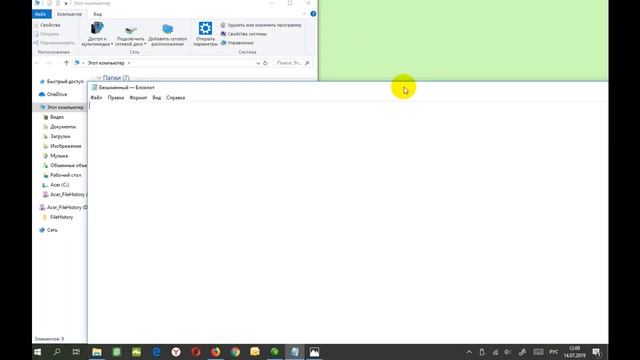Open Firefox from the taskbar
Screen dimensions: 640x360
(x=216, y=352)
